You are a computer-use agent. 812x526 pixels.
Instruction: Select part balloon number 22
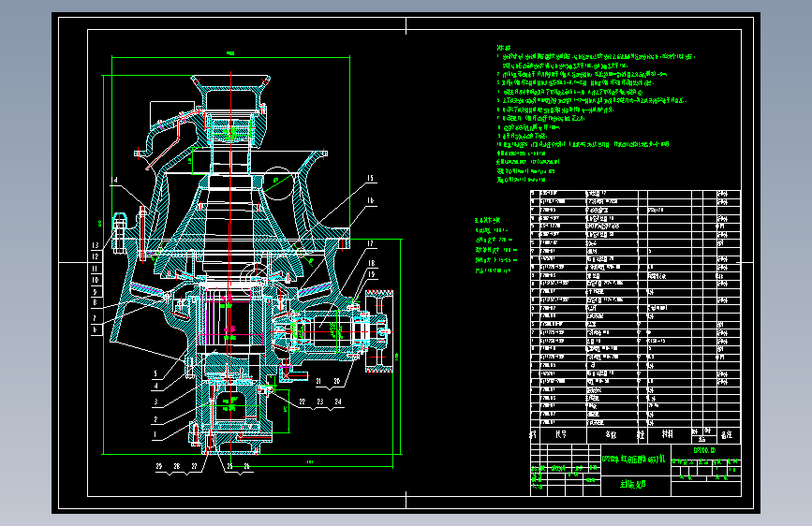click(303, 402)
